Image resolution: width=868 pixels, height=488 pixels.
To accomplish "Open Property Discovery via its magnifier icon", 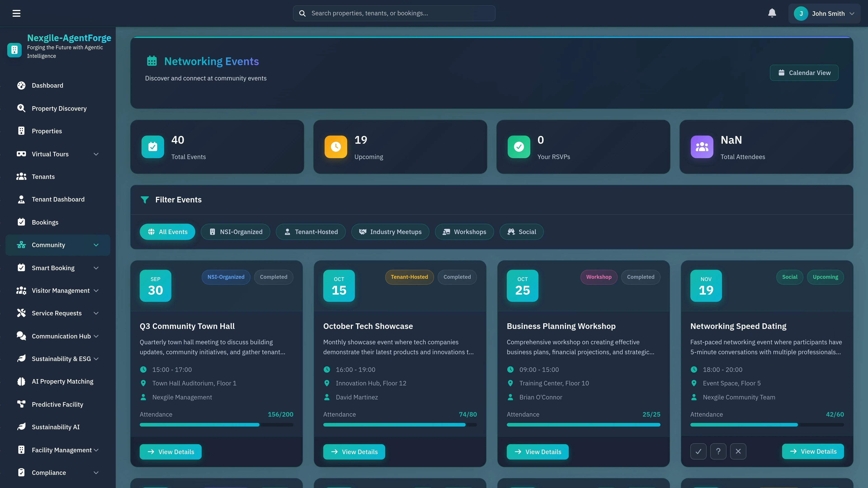I will click(21, 108).
